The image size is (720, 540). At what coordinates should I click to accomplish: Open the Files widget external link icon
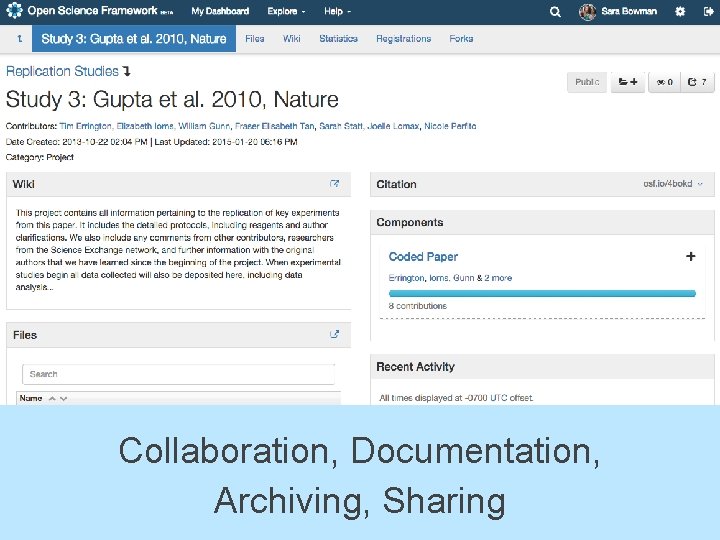(x=335, y=334)
